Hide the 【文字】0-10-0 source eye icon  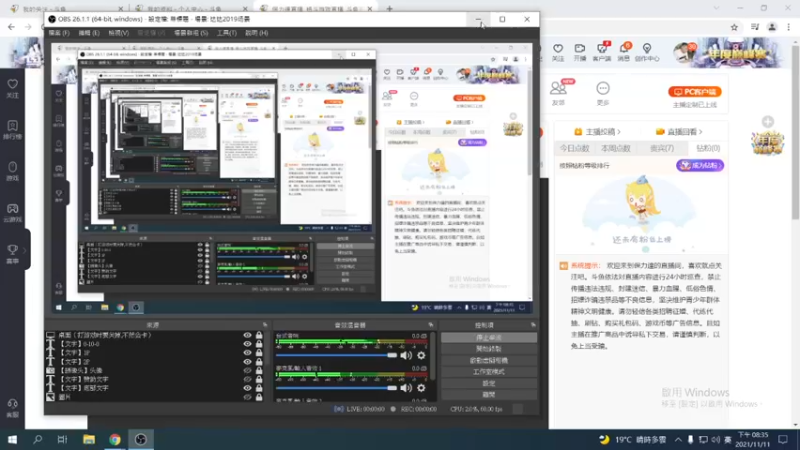click(247, 344)
